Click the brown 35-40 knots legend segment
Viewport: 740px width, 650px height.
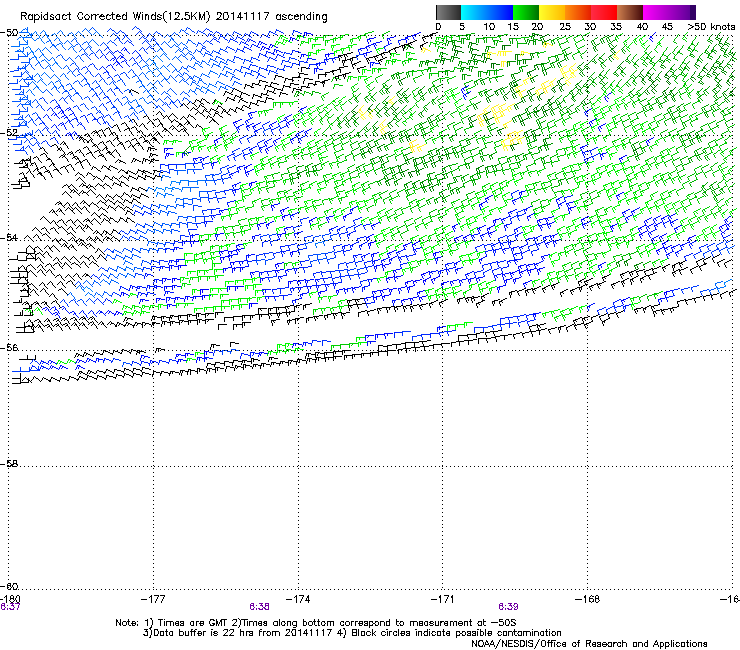point(630,12)
